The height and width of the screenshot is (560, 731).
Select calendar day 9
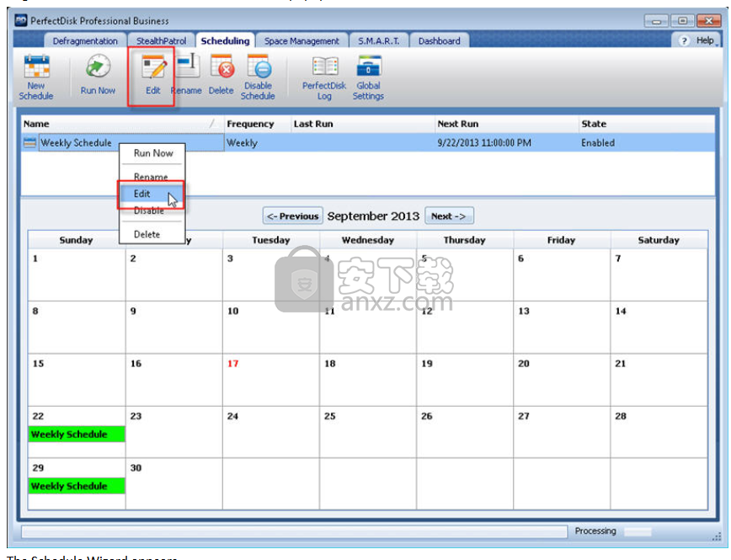tap(173, 327)
